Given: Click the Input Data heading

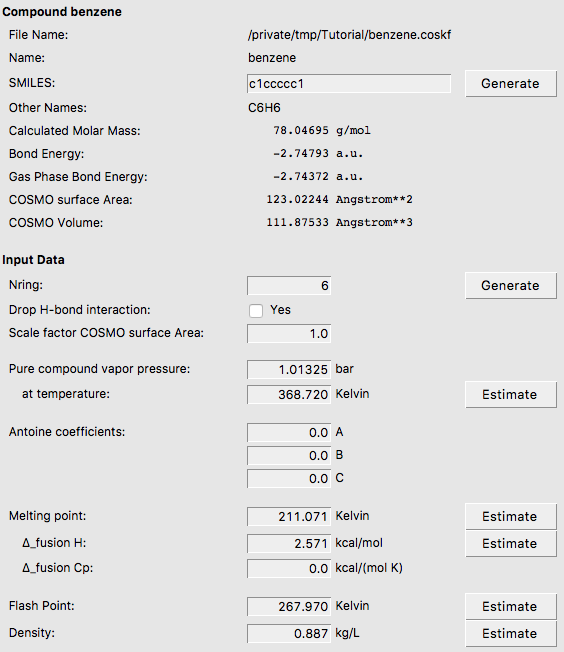Looking at the screenshot, I should [x=33, y=260].
